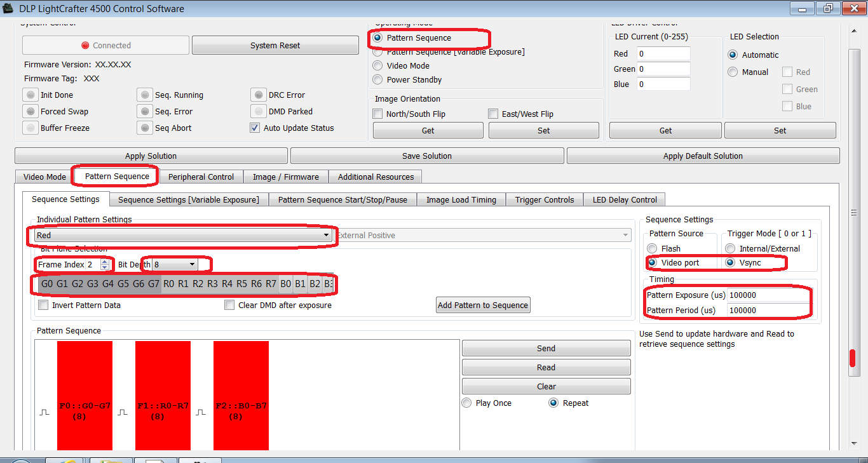Select Vsync trigger mode

coord(730,263)
